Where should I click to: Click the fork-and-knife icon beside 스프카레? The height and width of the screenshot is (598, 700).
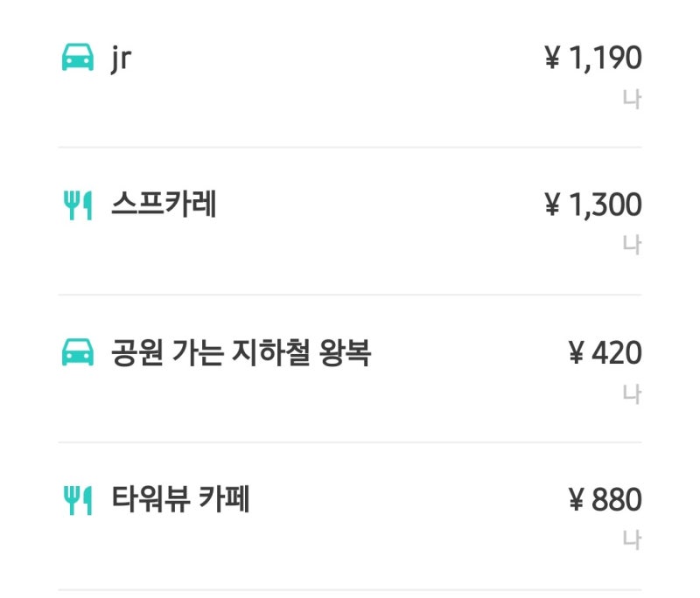(78, 205)
